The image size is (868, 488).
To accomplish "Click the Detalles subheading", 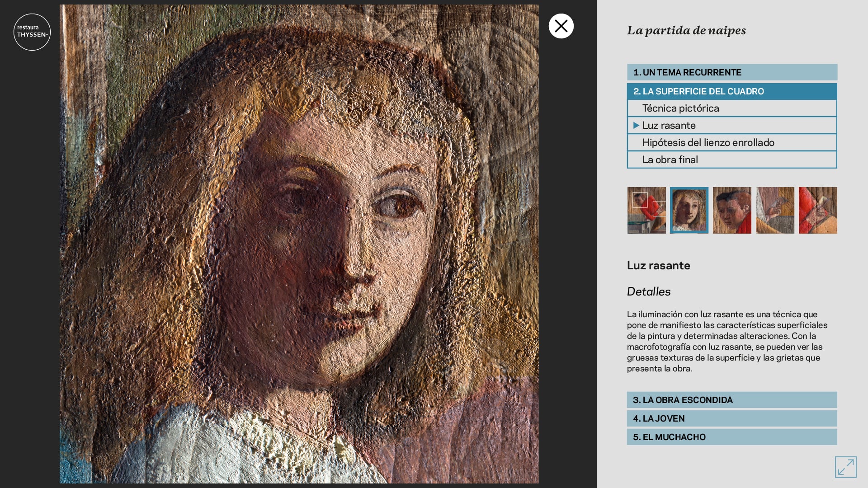I will pyautogui.click(x=649, y=291).
